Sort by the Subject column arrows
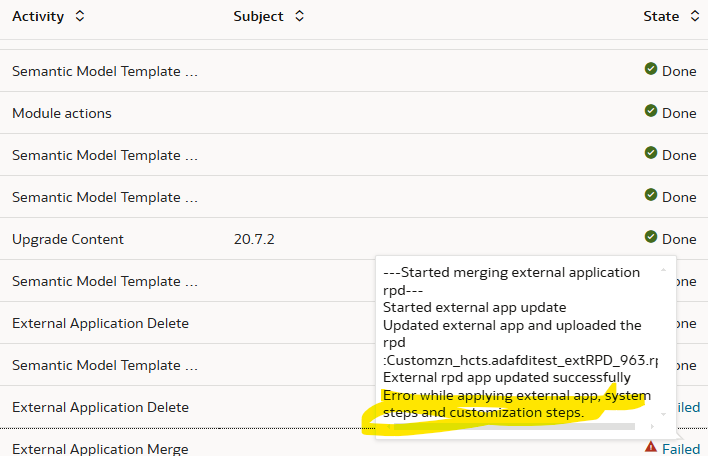 (x=299, y=16)
